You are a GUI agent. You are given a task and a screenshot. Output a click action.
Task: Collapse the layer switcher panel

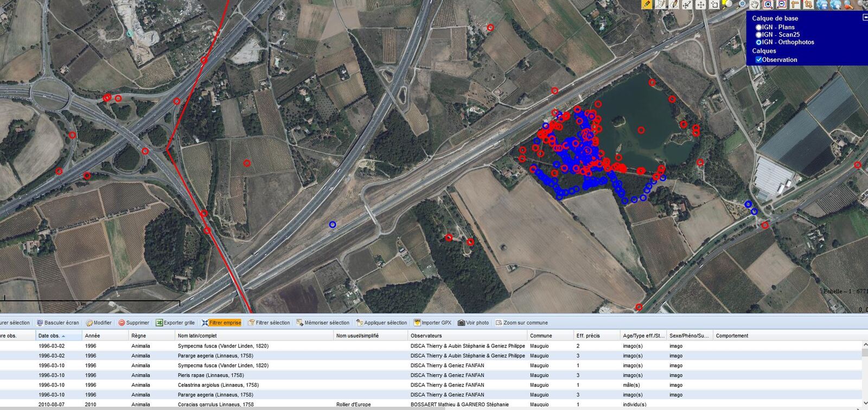pos(865,17)
